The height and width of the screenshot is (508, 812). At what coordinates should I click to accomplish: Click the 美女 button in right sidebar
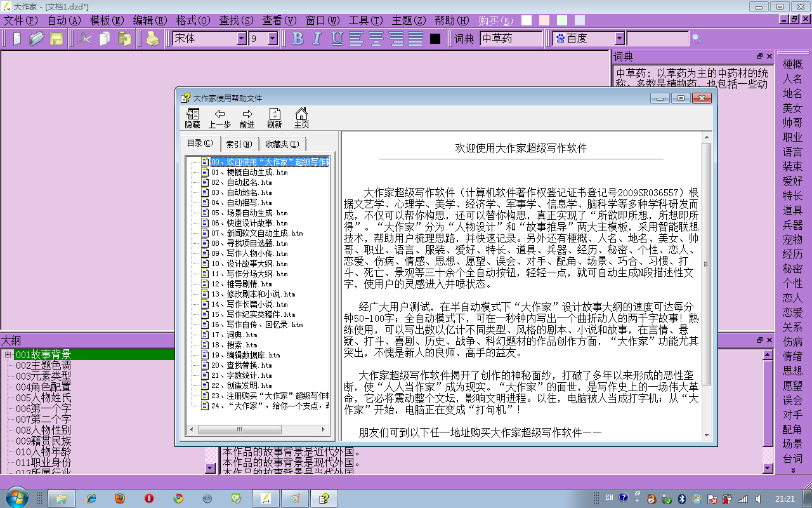(x=792, y=108)
